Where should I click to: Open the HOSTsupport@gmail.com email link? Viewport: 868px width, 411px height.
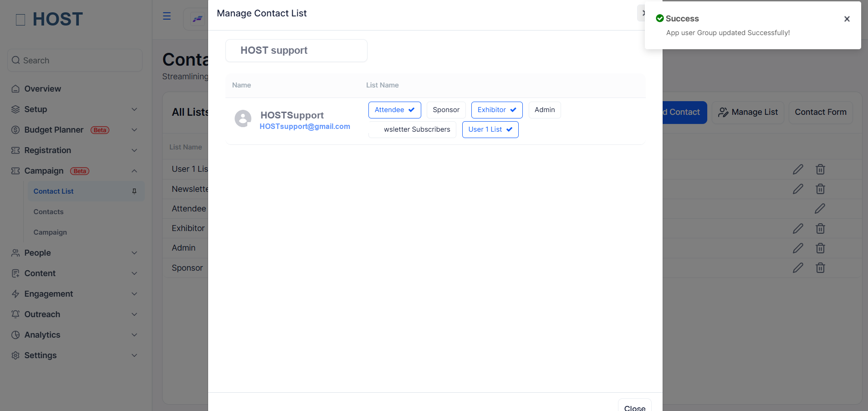pos(305,126)
